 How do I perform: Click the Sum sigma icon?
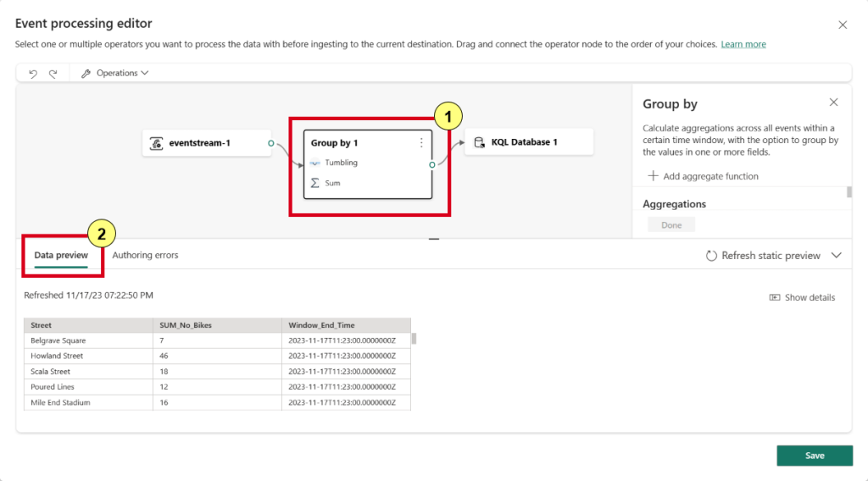pyautogui.click(x=315, y=183)
